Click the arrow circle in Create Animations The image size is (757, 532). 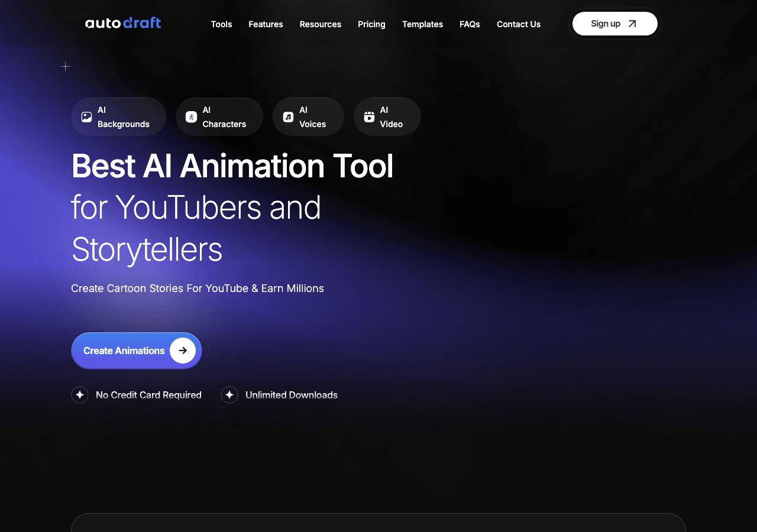click(183, 351)
